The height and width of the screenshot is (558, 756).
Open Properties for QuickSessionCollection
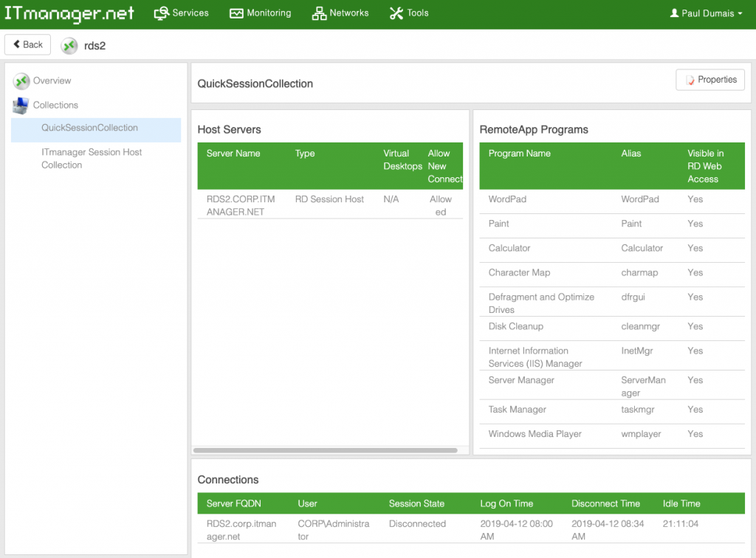[x=709, y=80]
